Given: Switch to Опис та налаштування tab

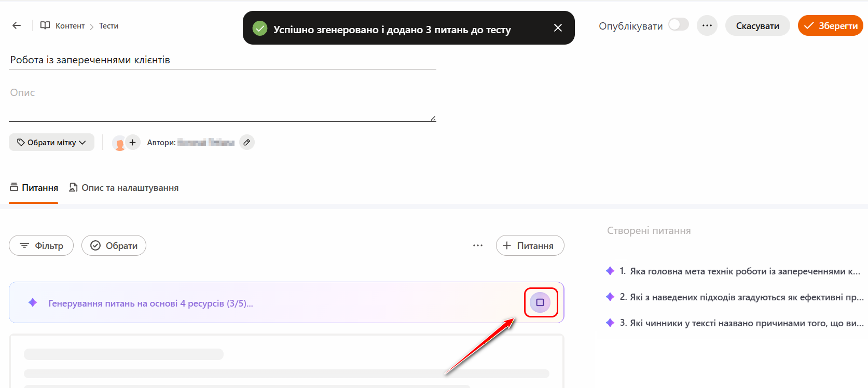Looking at the screenshot, I should (x=124, y=188).
